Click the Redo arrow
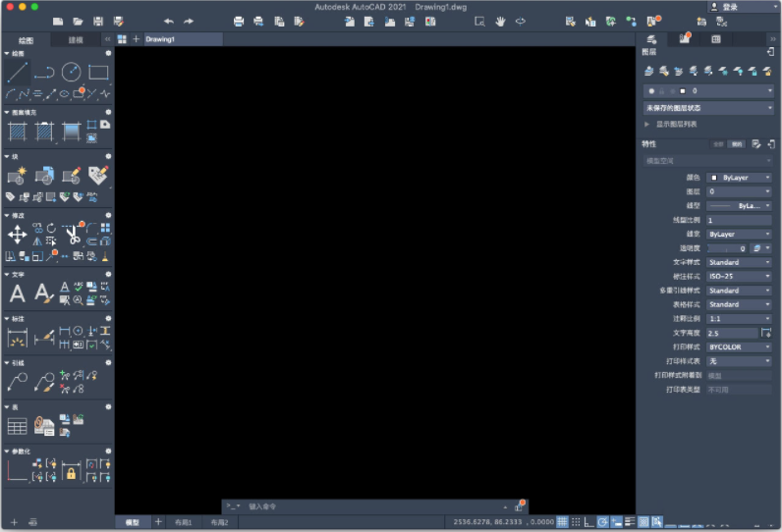This screenshot has height=532, width=782. pyautogui.click(x=189, y=22)
